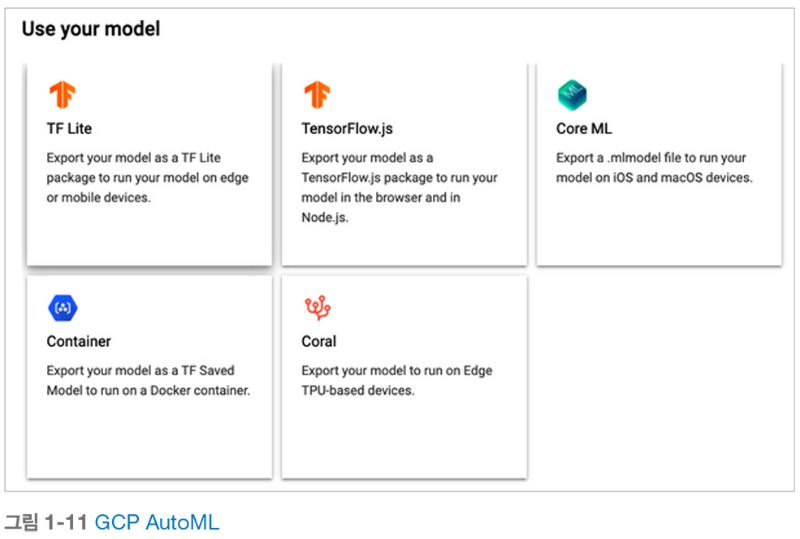Click the TF Lite export description text
Image resolution: width=800 pixels, height=539 pixels.
tap(147, 178)
